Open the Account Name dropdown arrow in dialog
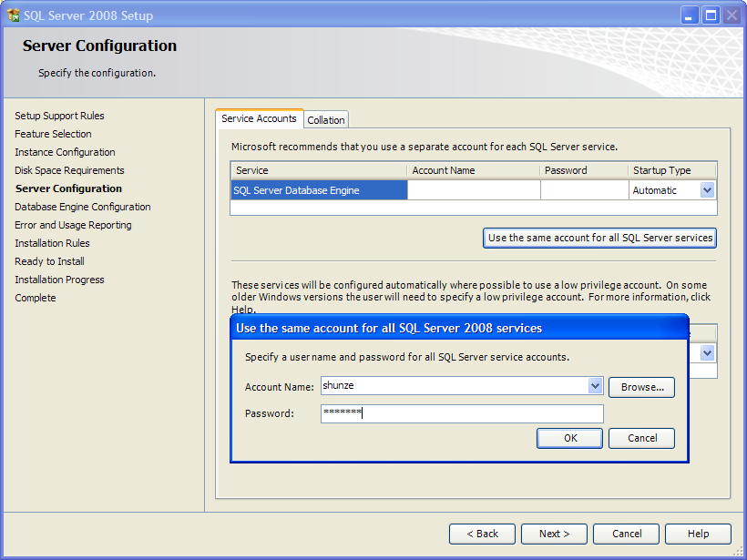This screenshot has width=747, height=560. click(x=595, y=386)
